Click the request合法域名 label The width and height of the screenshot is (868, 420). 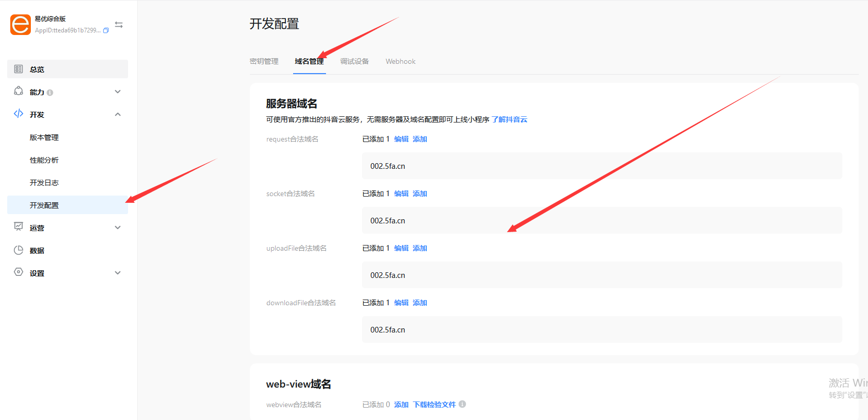(x=293, y=139)
